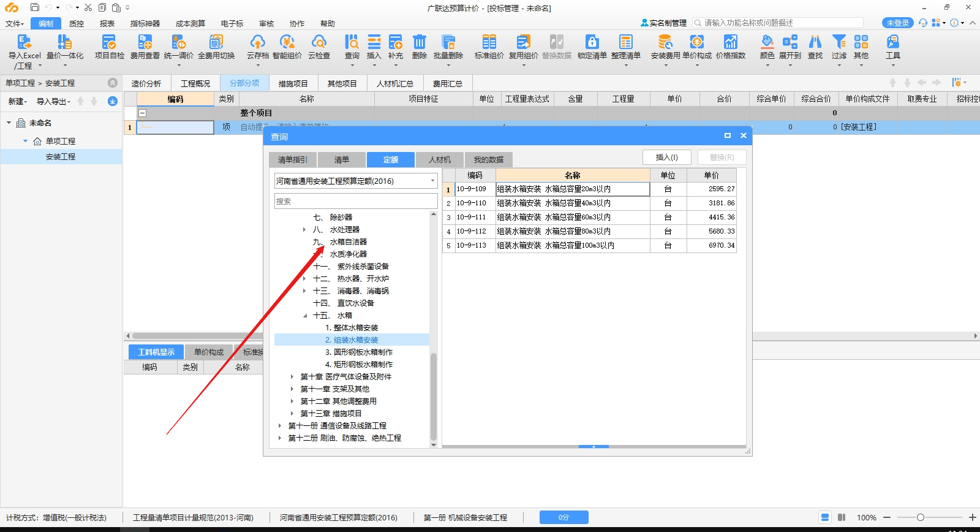This screenshot has width=980, height=532.
Task: Click the 整理清单 icon
Action: pos(626,47)
